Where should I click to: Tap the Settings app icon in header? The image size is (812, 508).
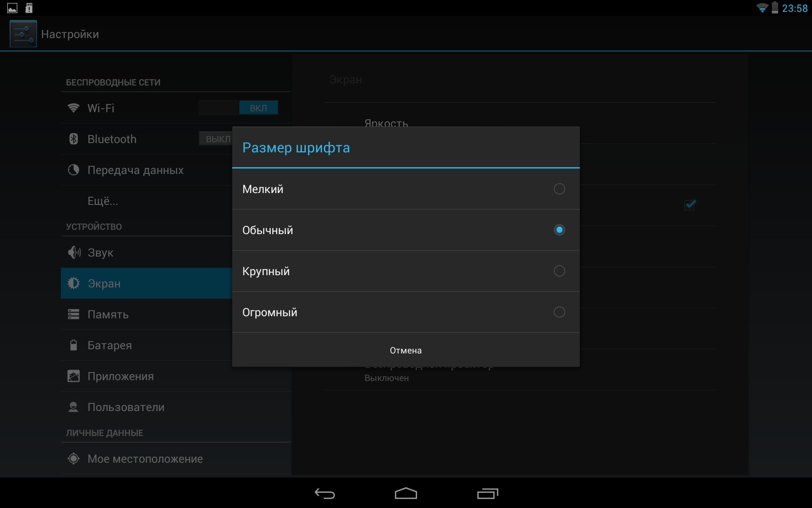23,34
